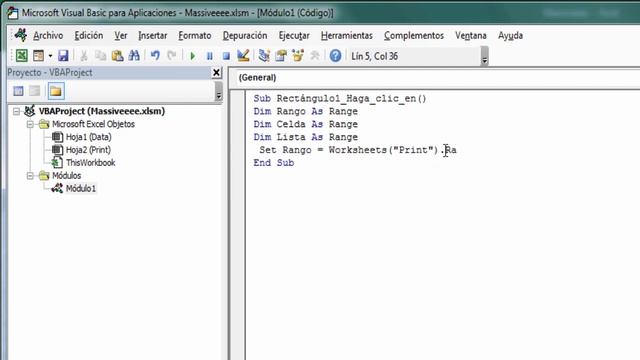The height and width of the screenshot is (360, 640).
Task: Close the Proyecto - VBAProject panel
Action: [x=216, y=73]
